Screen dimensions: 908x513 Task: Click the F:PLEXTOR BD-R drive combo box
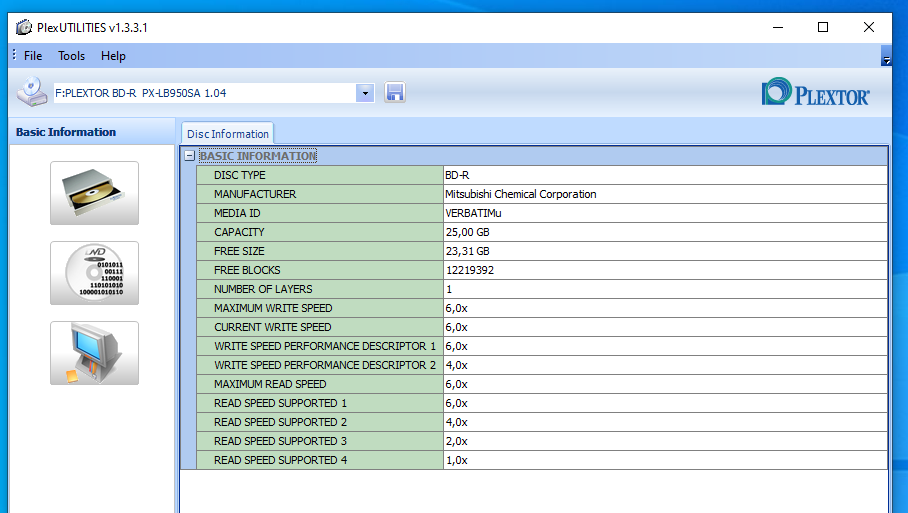click(x=214, y=93)
